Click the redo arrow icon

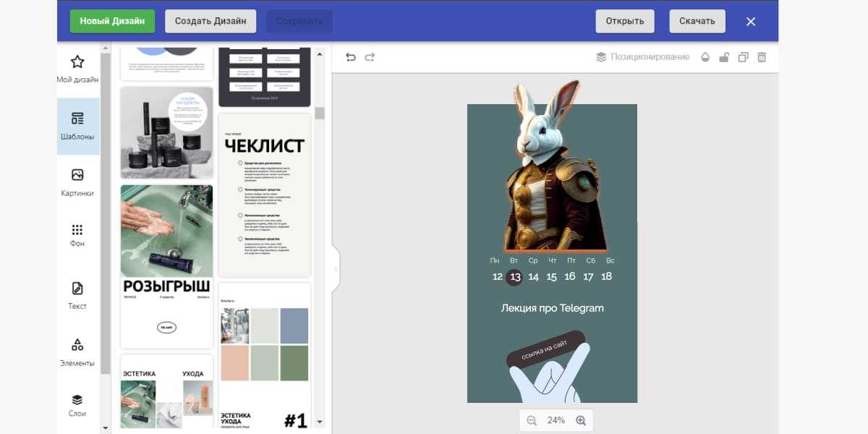tap(370, 57)
